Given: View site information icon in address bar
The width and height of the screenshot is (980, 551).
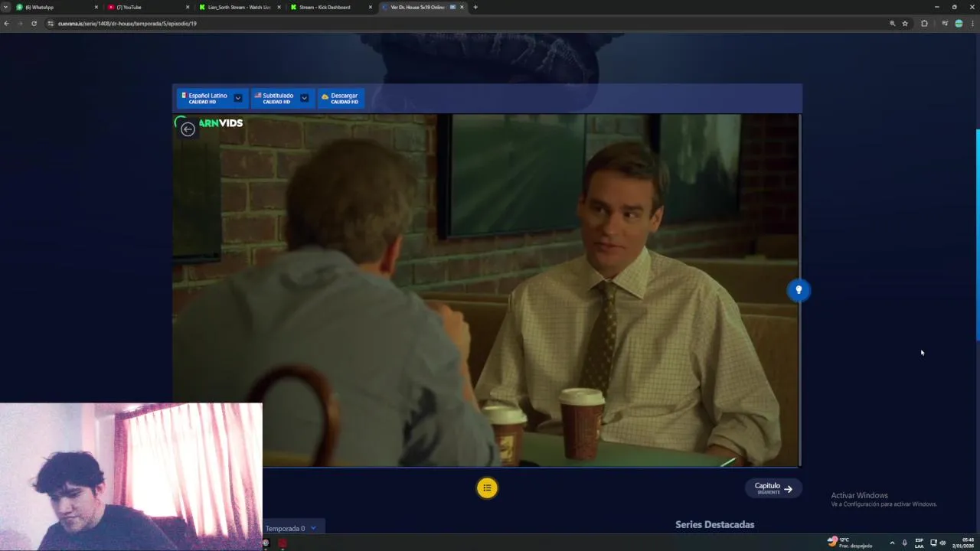Looking at the screenshot, I should point(51,24).
